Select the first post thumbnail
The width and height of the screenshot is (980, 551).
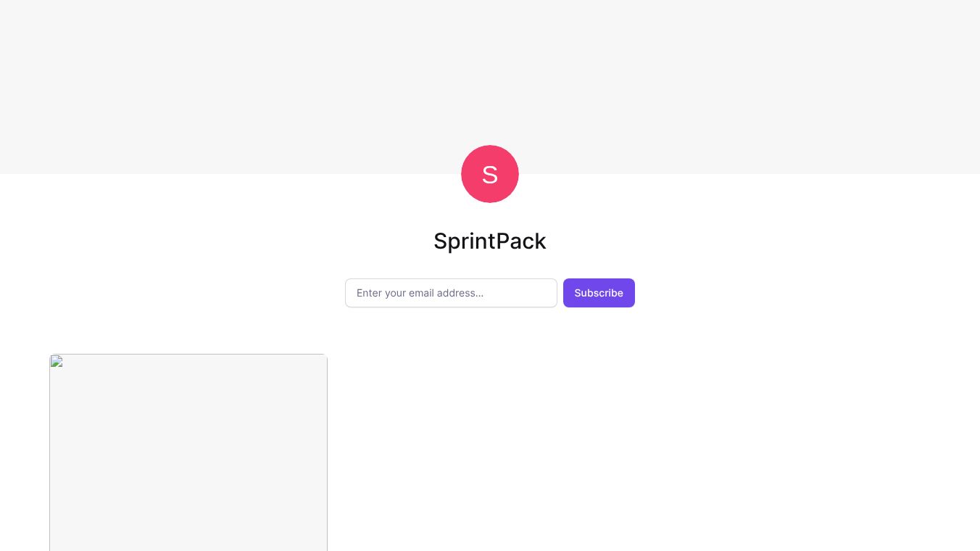(188, 452)
